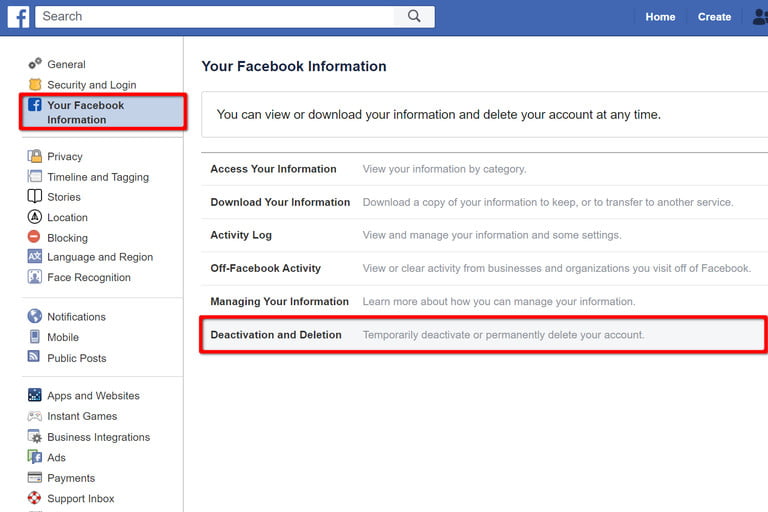Click into the Search input field

[x=215, y=16]
